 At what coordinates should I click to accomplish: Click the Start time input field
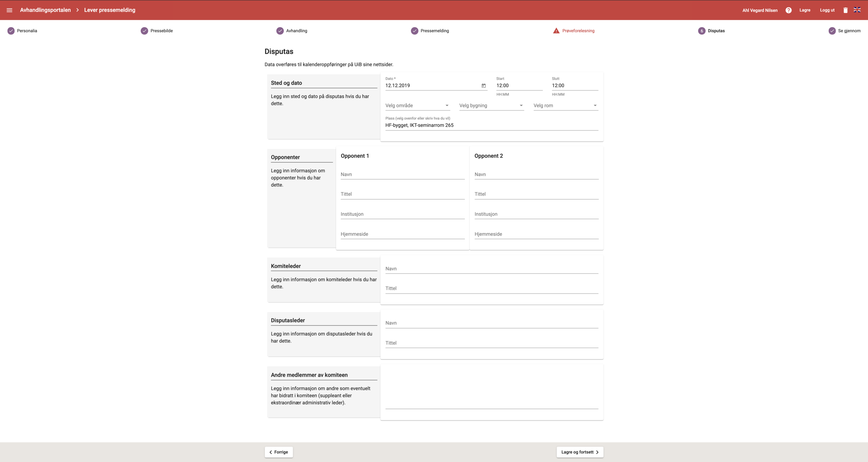[x=519, y=85]
